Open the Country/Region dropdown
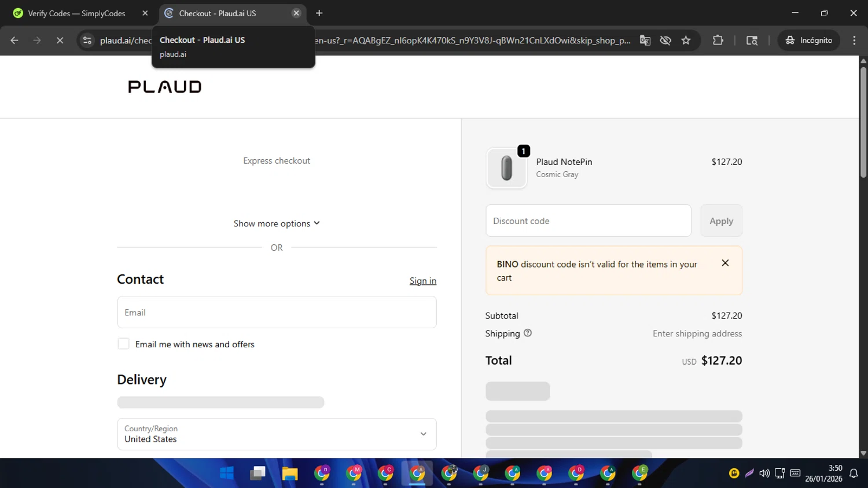868x488 pixels. (x=277, y=434)
